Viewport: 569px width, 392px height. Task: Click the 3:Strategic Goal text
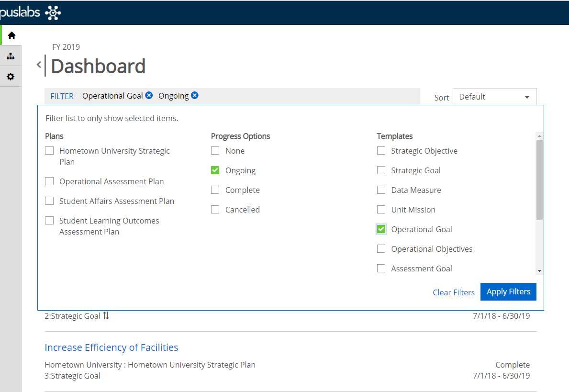pyautogui.click(x=73, y=376)
